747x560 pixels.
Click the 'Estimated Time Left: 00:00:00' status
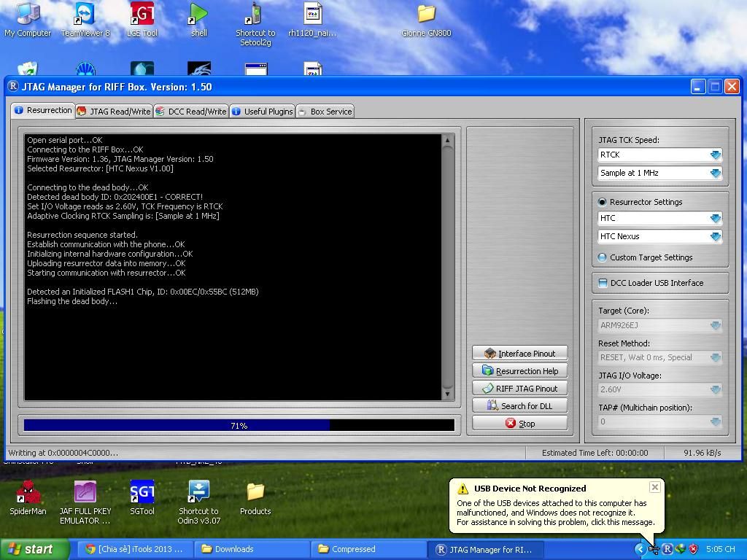595,453
